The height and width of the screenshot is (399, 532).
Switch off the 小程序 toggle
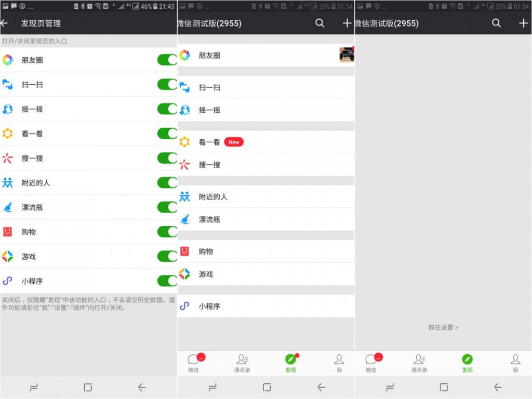(x=167, y=281)
